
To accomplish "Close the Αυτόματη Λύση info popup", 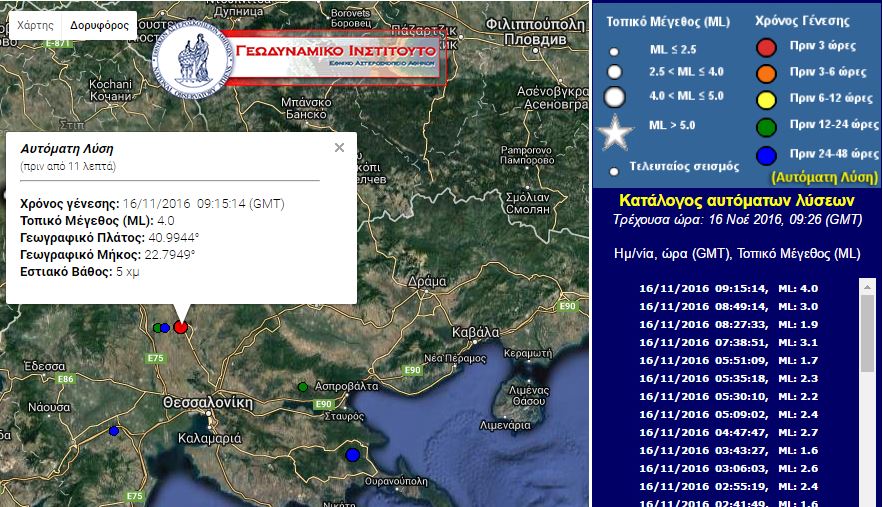I will 339,148.
